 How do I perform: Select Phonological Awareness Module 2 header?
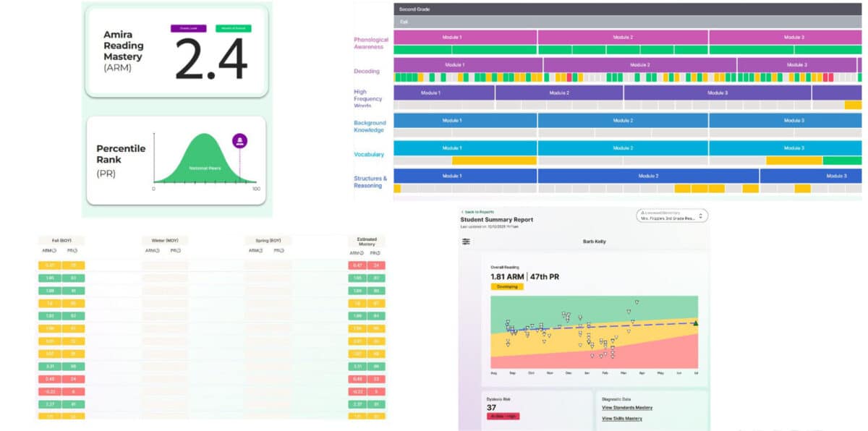point(623,37)
